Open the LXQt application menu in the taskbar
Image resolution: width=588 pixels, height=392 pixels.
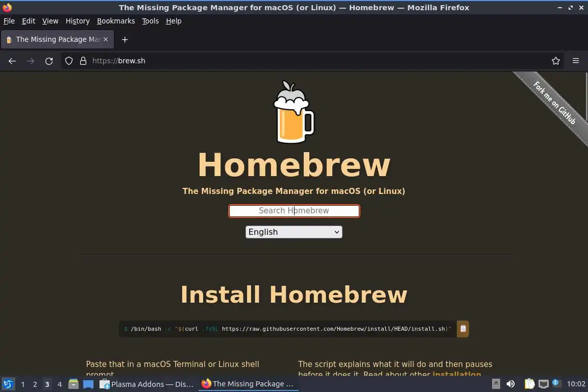pyautogui.click(x=8, y=384)
